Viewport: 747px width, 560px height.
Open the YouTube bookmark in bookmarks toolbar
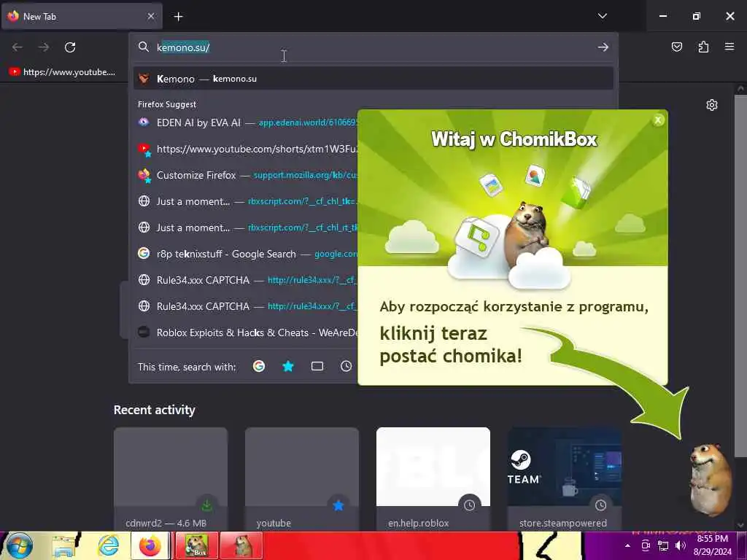click(x=62, y=72)
